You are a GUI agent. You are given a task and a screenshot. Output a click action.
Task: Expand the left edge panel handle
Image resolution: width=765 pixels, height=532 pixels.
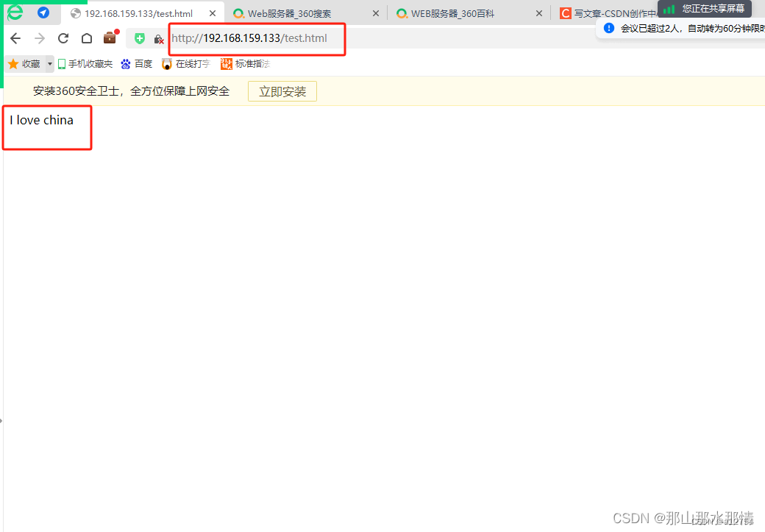click(x=3, y=420)
